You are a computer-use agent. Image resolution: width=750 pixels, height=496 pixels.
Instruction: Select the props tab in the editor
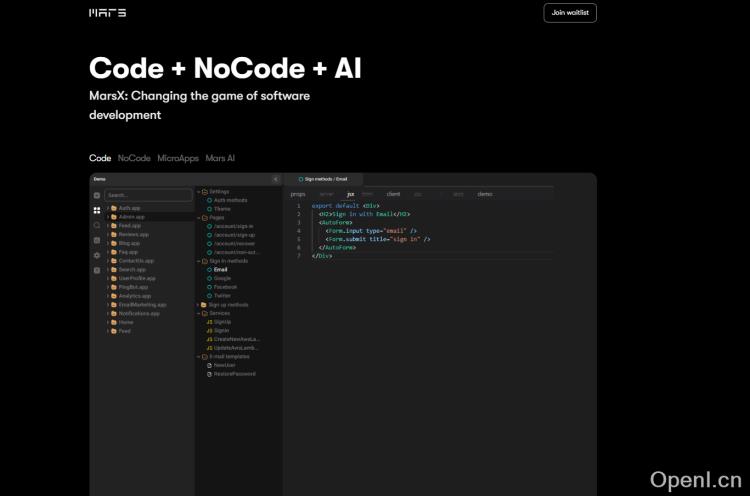[298, 194]
